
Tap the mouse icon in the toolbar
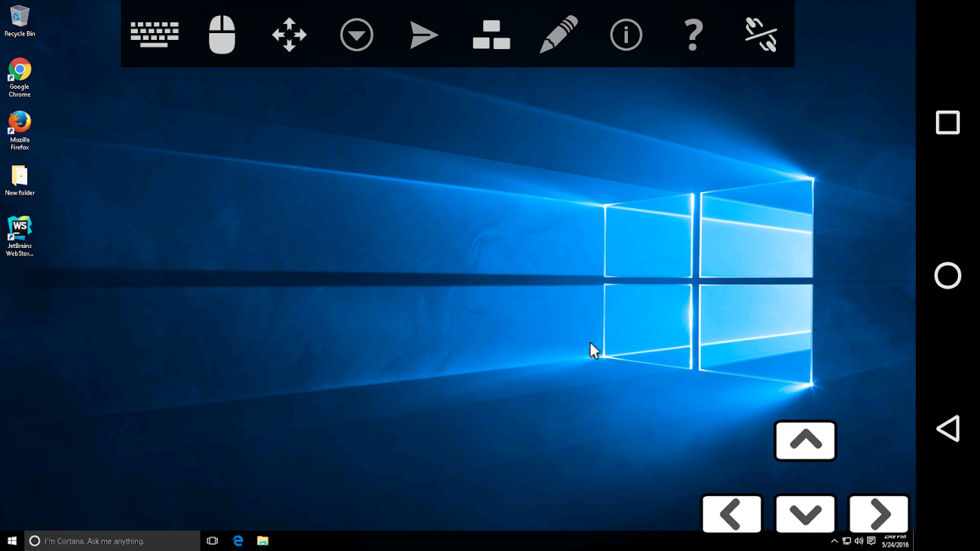tap(222, 34)
